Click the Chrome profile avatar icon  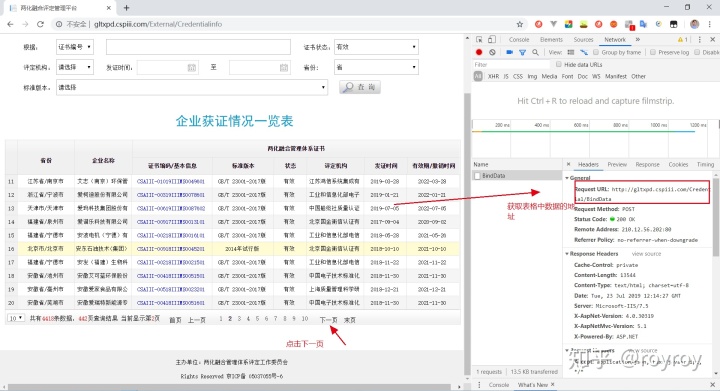click(694, 24)
